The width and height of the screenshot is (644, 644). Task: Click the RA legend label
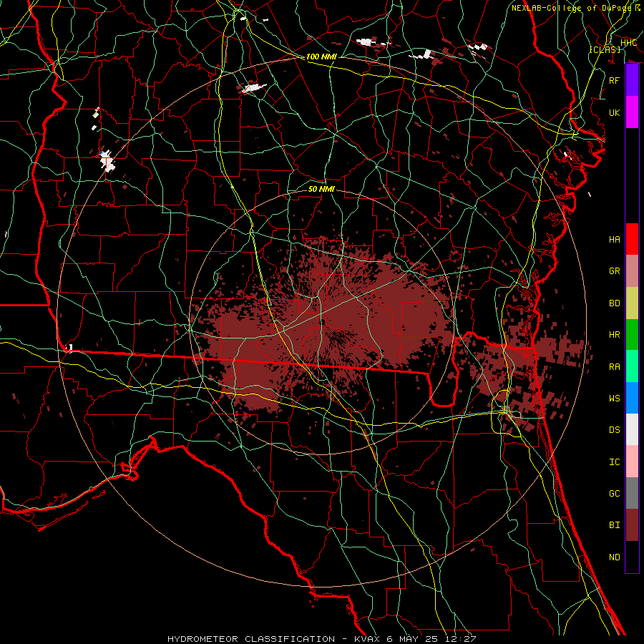615,366
